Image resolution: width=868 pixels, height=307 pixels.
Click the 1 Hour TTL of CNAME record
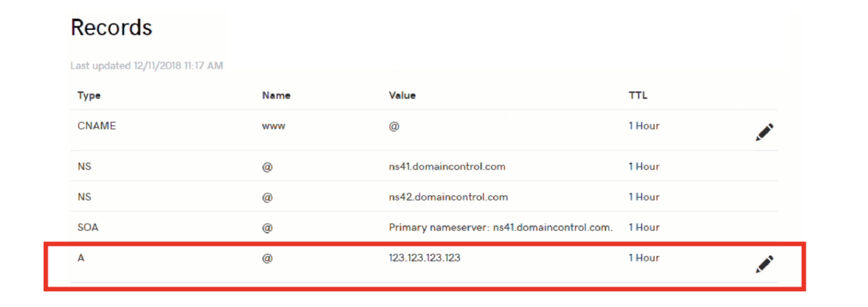pyautogui.click(x=643, y=126)
